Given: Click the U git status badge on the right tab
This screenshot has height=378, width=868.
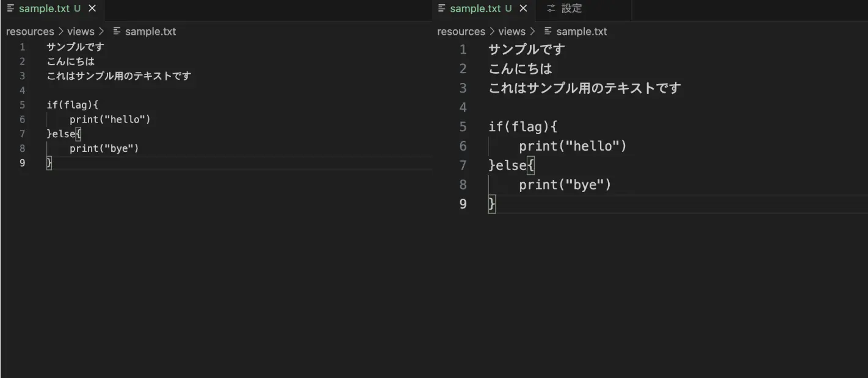Looking at the screenshot, I should tap(508, 9).
